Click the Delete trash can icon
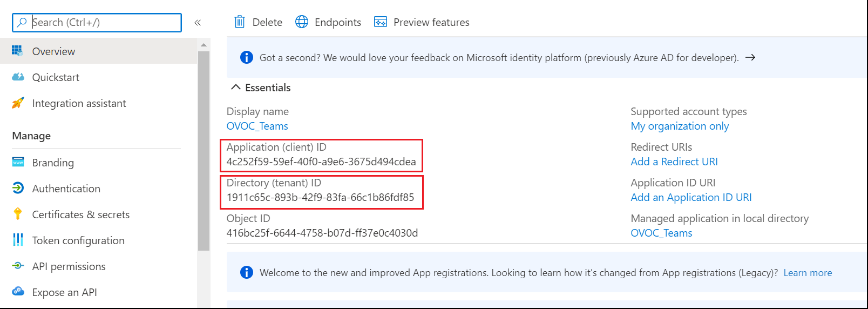 (240, 22)
